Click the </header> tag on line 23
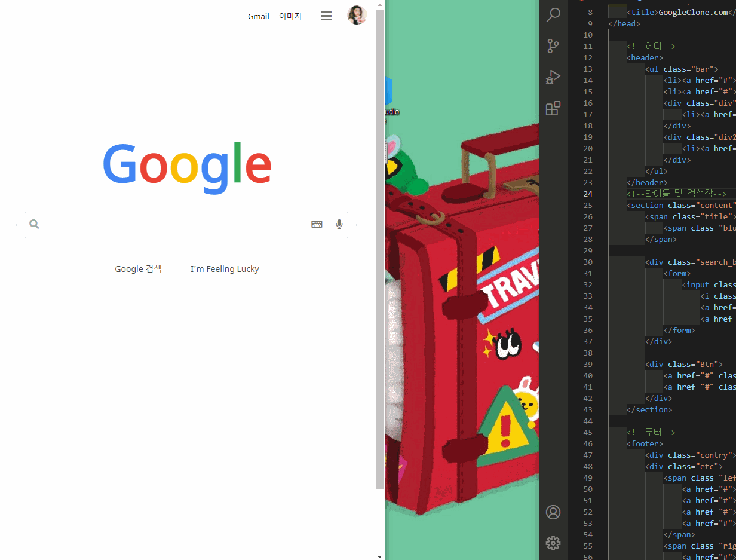 click(647, 182)
